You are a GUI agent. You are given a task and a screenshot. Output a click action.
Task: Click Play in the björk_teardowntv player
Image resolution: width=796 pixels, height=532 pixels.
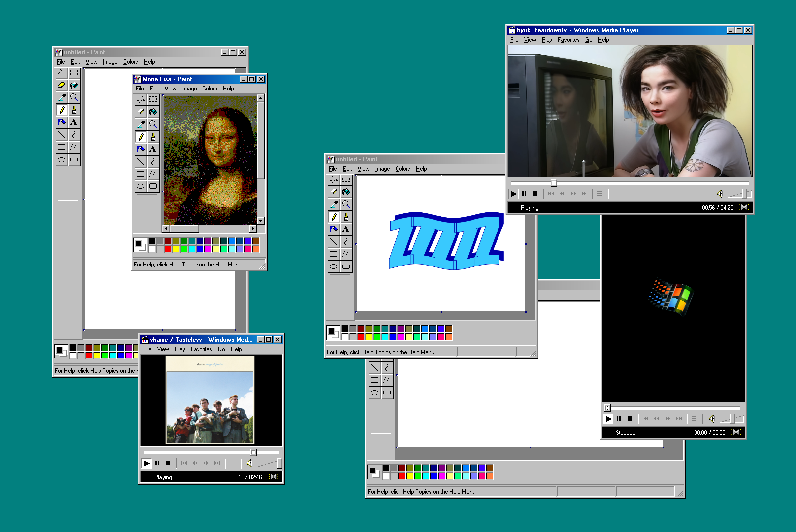514,194
